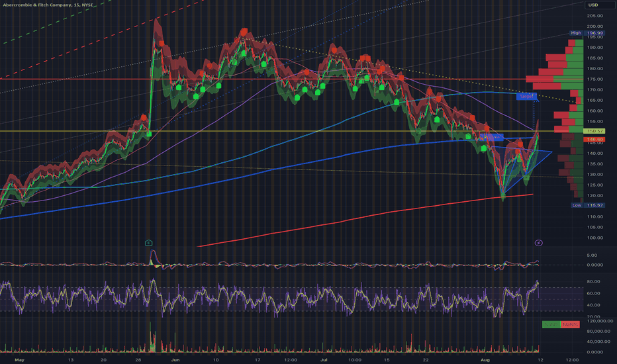617x364 pixels.
Task: Click the earnings E marker icon
Action: coord(148,243)
